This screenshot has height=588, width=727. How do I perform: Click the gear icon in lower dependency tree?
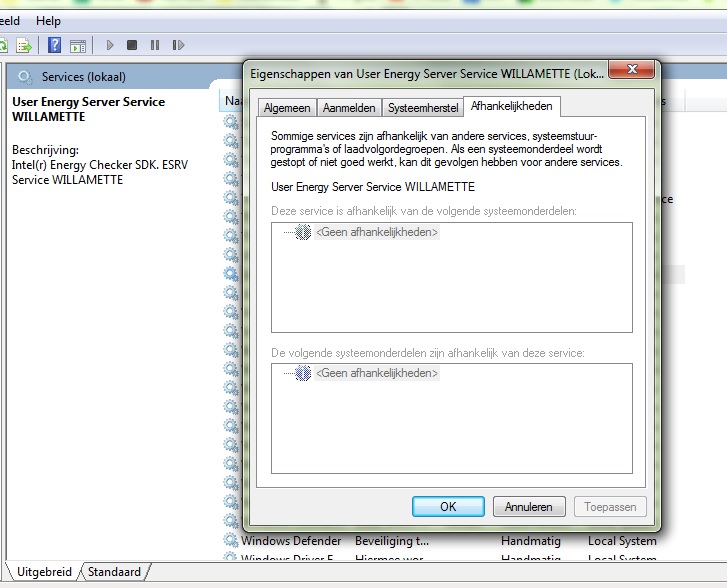303,373
